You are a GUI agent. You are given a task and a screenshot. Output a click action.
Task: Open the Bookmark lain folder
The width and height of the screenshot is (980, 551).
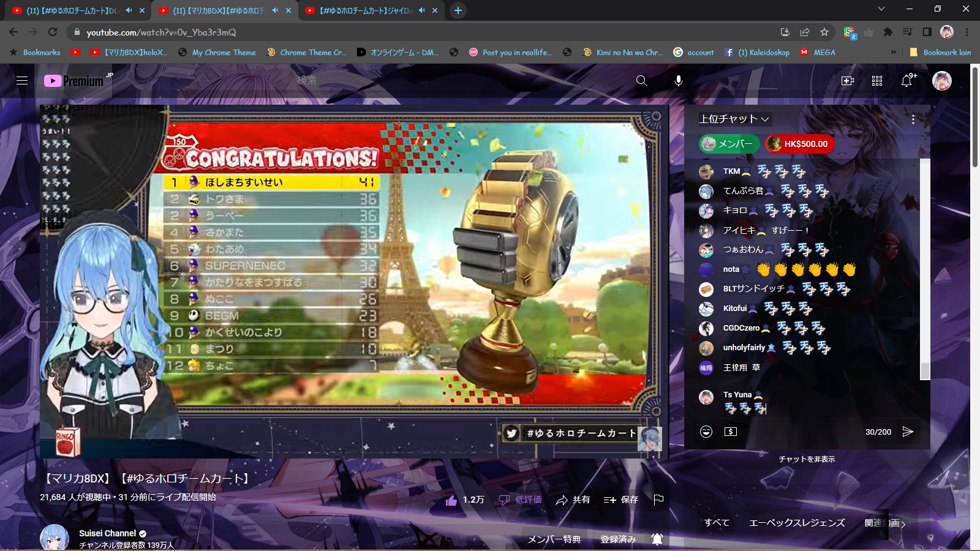coord(940,53)
